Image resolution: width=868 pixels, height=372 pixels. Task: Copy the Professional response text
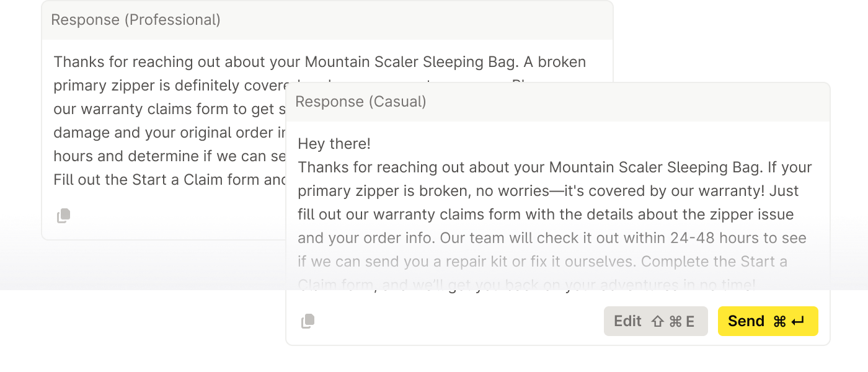point(64,216)
